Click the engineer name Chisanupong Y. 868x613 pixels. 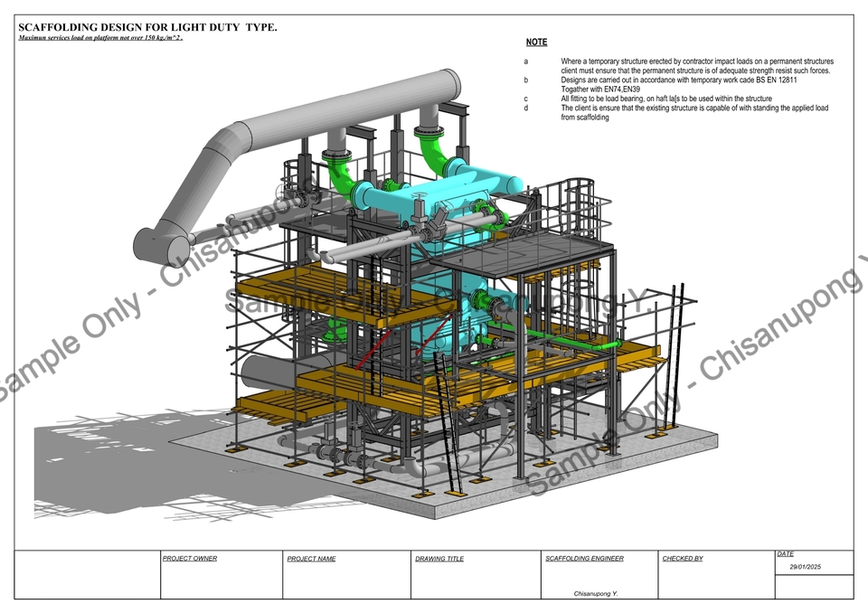598,593
